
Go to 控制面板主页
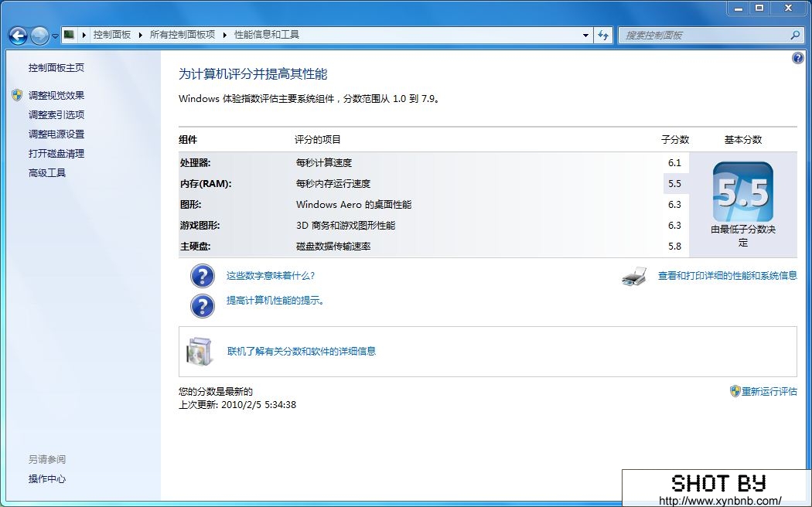pos(56,68)
